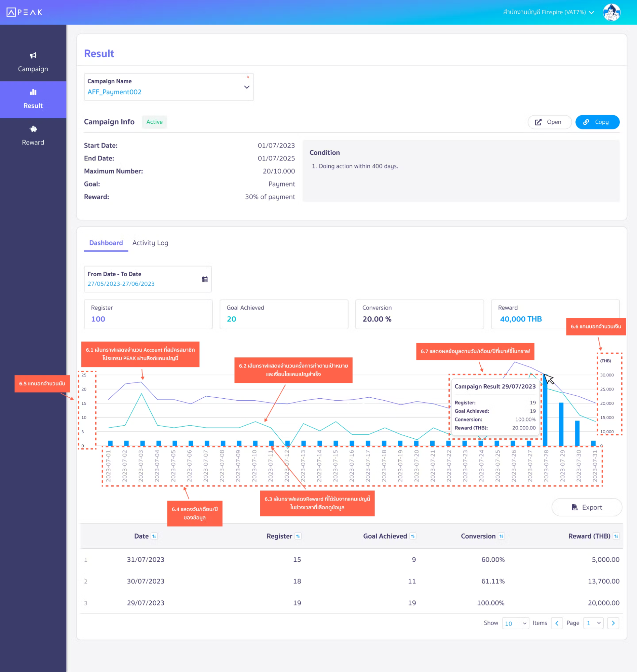The image size is (637, 672).
Task: Click the 30/07/2023 table row date
Action: [146, 581]
